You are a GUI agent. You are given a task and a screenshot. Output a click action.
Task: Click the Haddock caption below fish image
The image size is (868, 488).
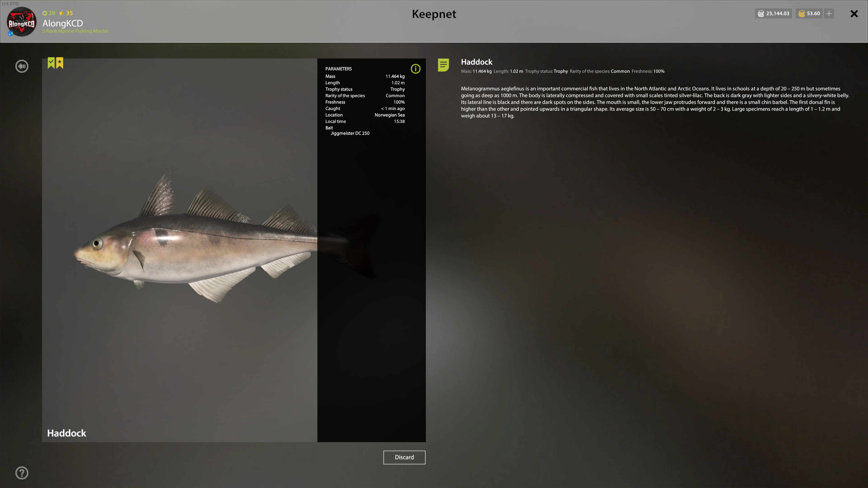click(67, 433)
